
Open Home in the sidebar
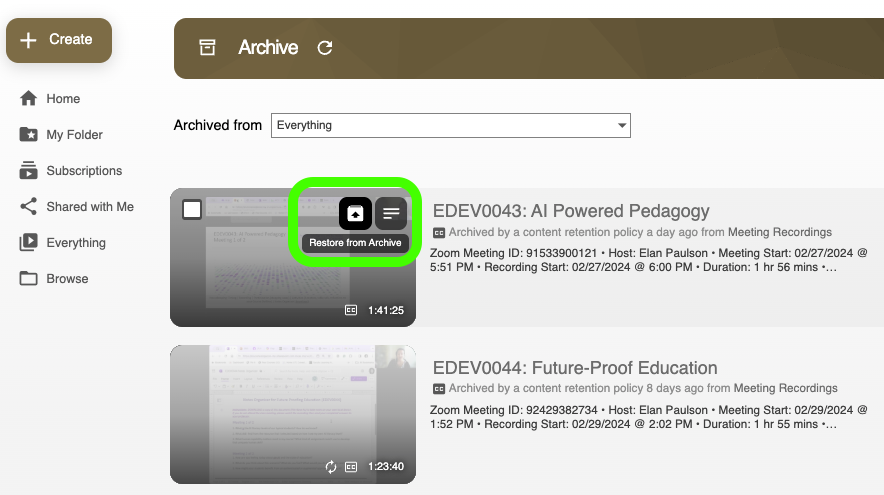point(63,99)
